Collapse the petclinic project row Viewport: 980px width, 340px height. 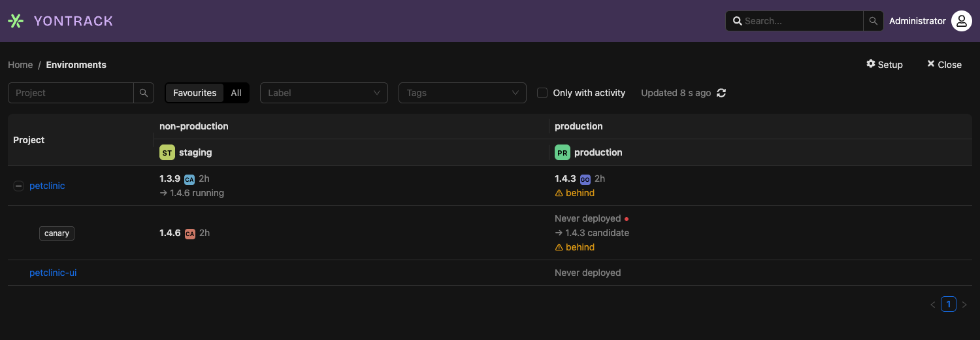18,186
